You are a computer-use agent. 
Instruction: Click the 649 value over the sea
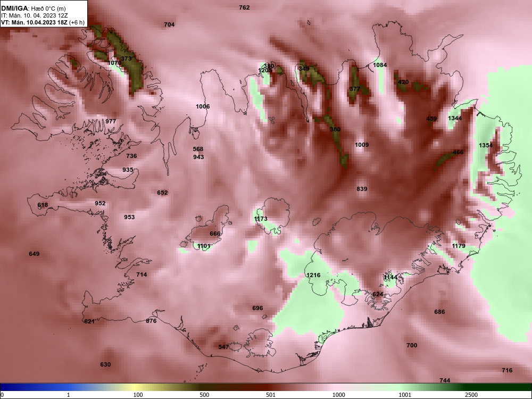(34, 254)
